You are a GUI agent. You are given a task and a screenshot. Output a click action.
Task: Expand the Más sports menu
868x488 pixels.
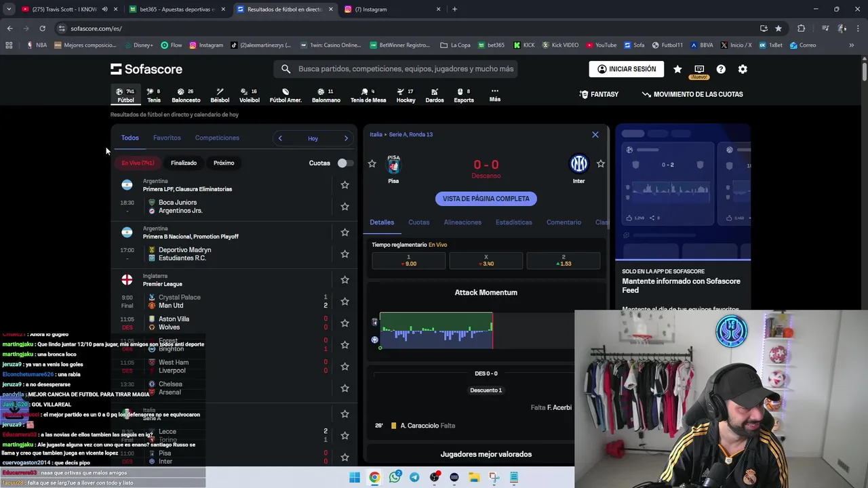click(495, 95)
